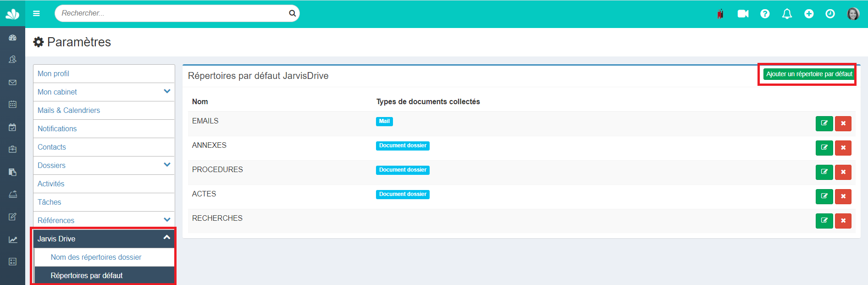Click the red figure icon in header
Screen dimensions: 868x285
[720, 14]
